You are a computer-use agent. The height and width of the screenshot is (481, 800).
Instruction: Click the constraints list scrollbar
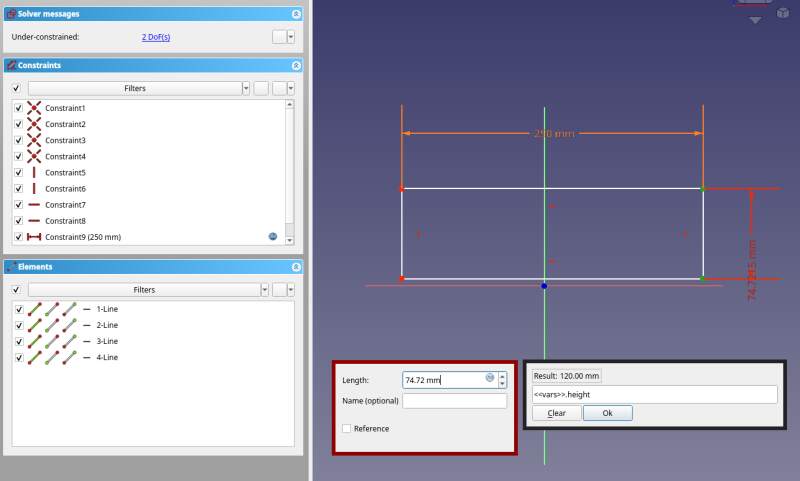point(289,172)
